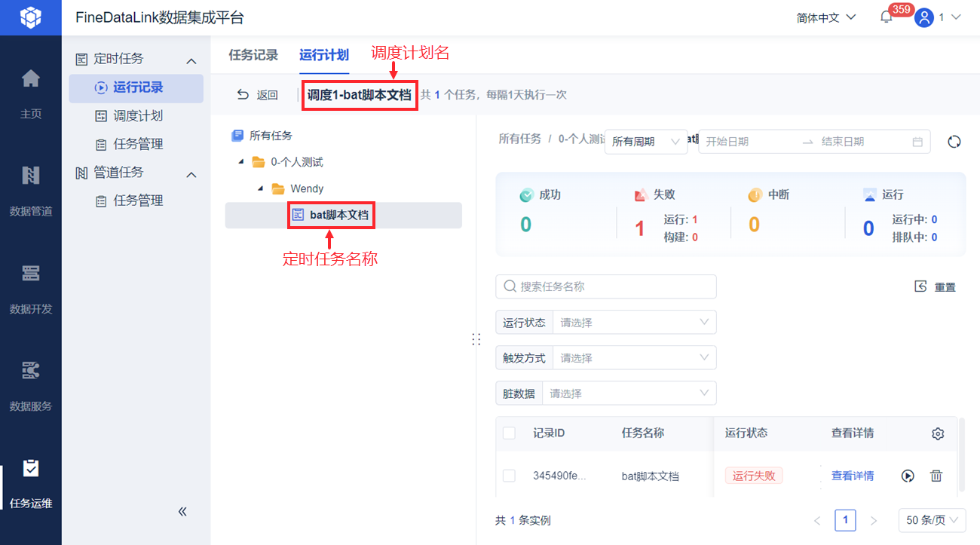980x545 pixels.
Task: Select the bat脚本文档 tree task
Action: tap(343, 216)
